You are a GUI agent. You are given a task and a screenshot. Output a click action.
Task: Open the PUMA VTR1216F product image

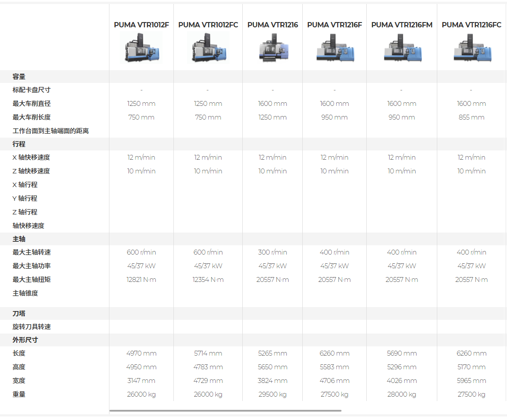pos(334,48)
